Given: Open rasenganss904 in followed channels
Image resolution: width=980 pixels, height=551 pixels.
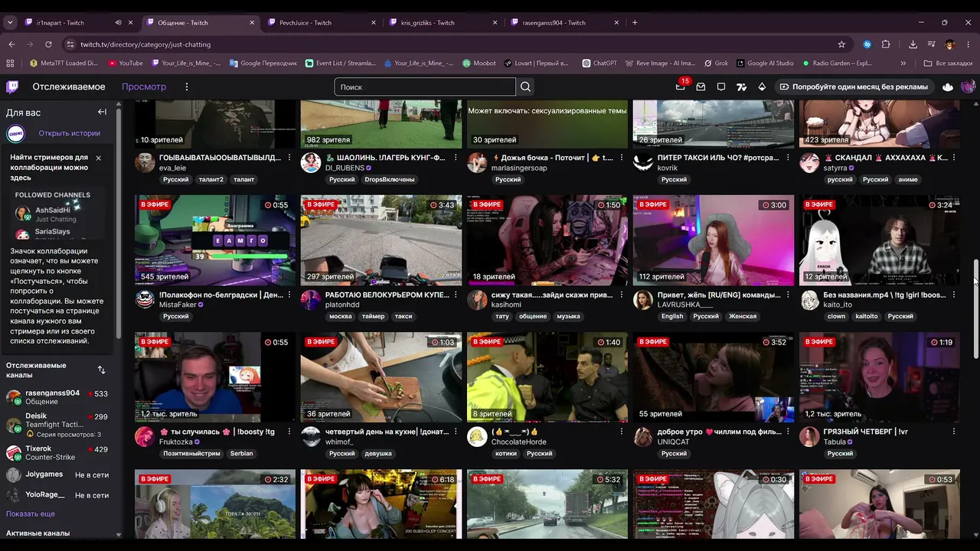Looking at the screenshot, I should click(58, 397).
